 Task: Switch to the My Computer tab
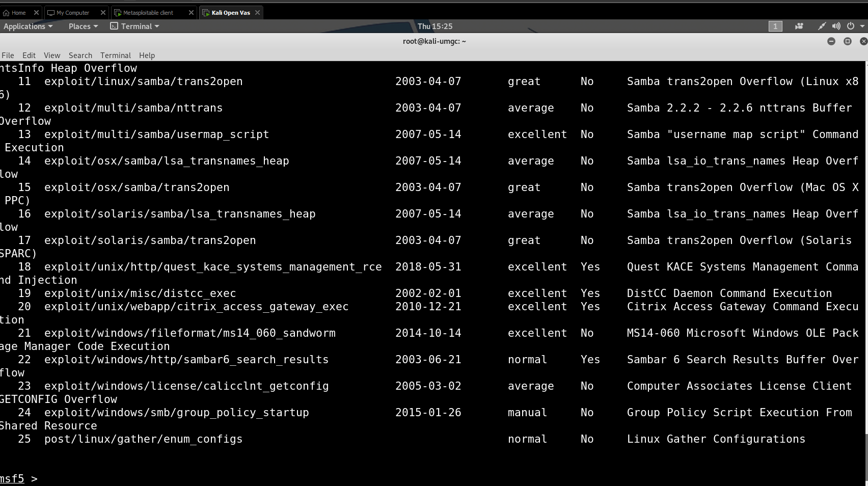[73, 13]
